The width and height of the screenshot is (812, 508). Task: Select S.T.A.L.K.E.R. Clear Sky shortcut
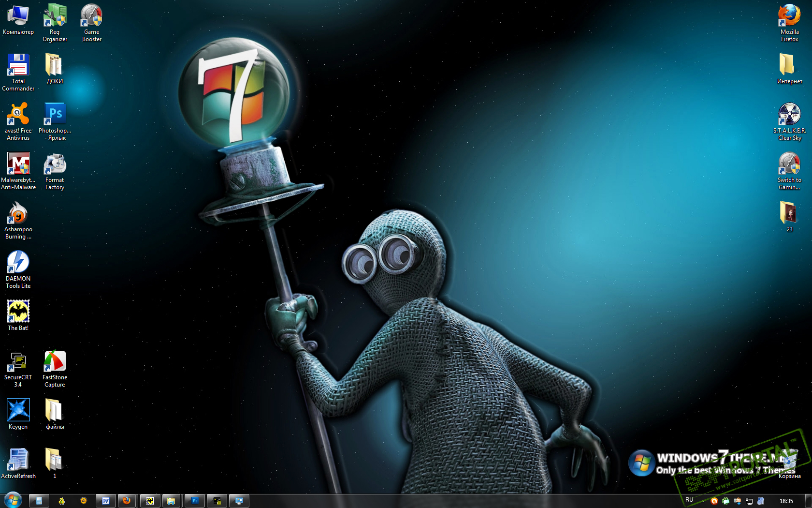[789, 122]
